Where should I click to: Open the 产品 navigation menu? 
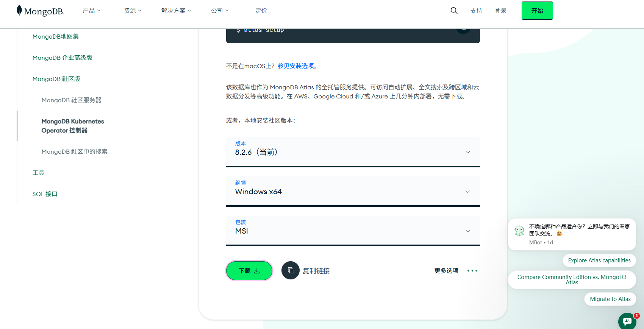[x=92, y=11]
